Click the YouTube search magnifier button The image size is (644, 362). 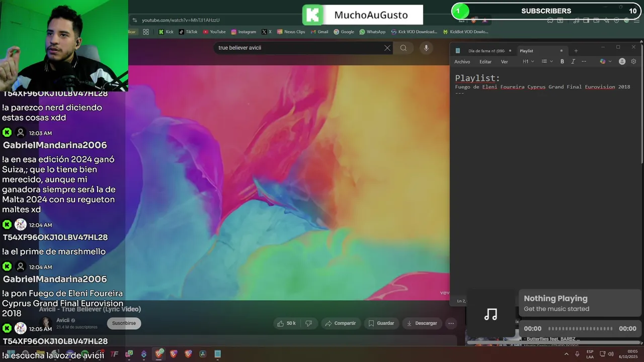(404, 48)
